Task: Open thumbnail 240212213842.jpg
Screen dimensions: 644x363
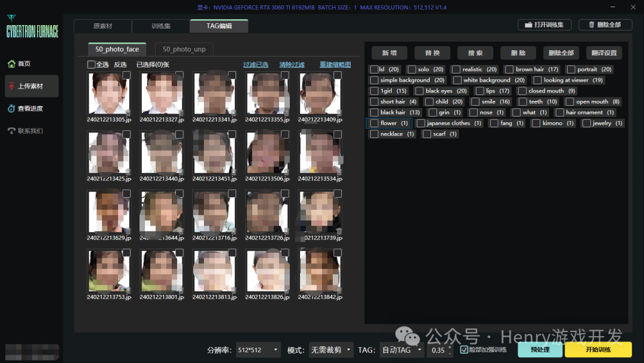Action: (x=320, y=271)
